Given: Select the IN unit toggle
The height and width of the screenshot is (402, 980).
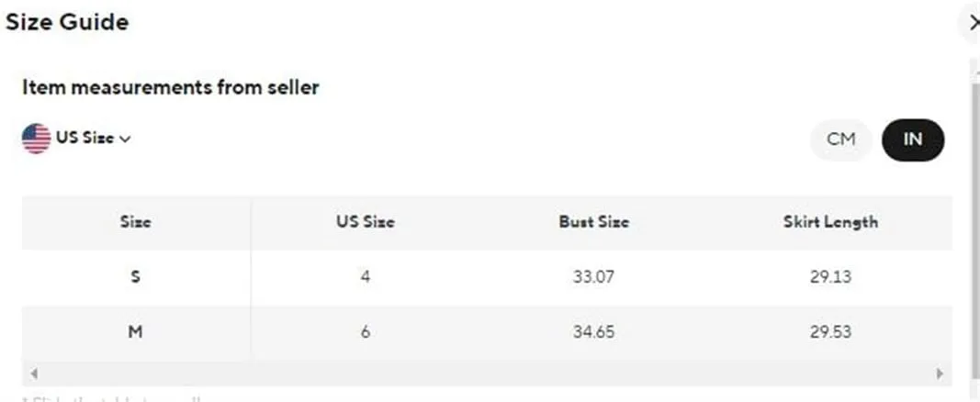Looking at the screenshot, I should [913, 140].
